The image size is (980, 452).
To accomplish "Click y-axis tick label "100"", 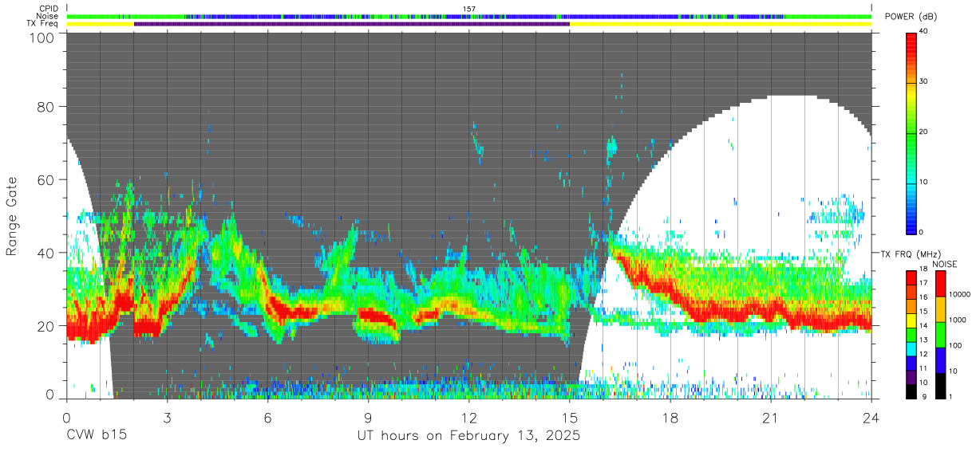I will pyautogui.click(x=41, y=38).
